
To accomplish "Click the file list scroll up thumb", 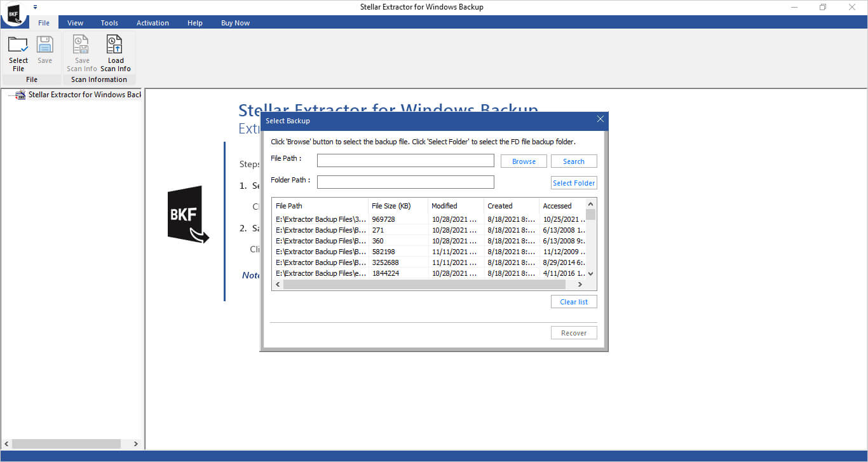I will (591, 214).
